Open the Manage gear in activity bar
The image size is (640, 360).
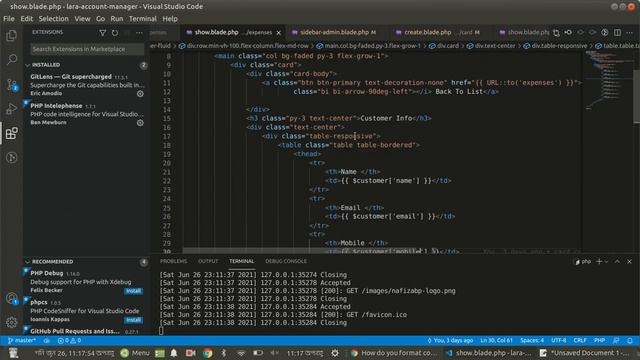click(x=11, y=322)
